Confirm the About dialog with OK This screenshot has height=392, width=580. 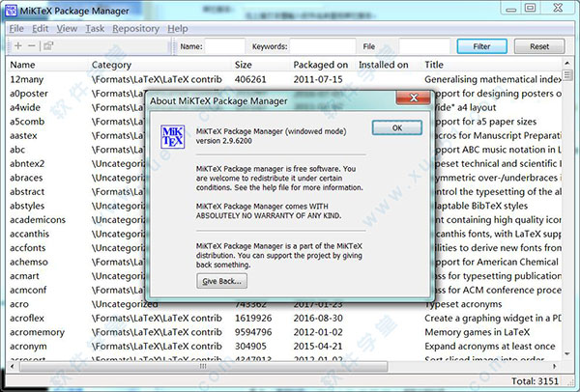[397, 127]
